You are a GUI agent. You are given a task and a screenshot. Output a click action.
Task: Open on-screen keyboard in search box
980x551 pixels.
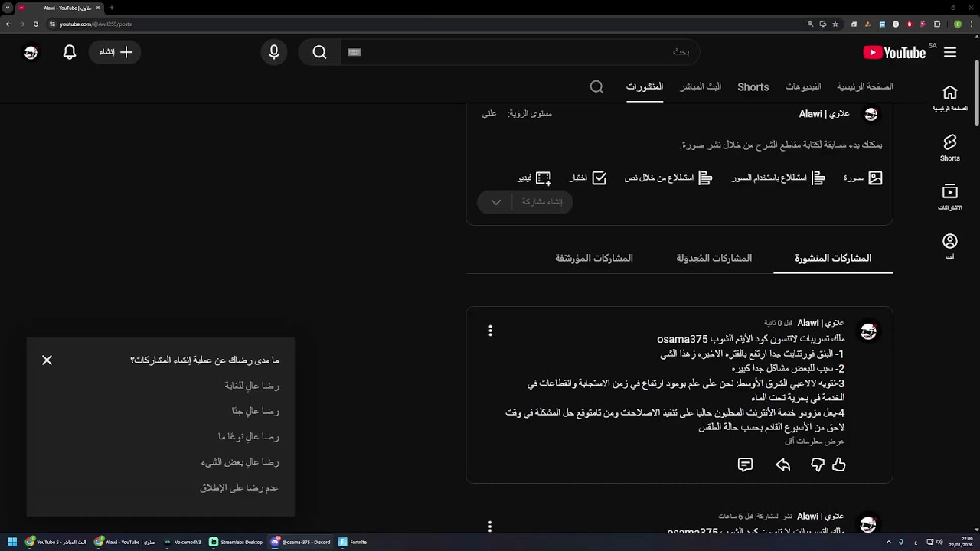point(354,52)
